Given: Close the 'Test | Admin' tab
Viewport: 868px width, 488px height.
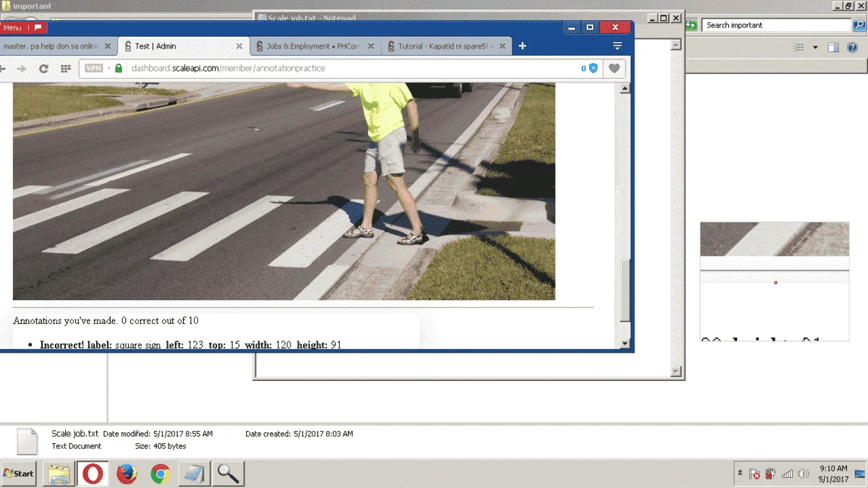Looking at the screenshot, I should point(239,46).
